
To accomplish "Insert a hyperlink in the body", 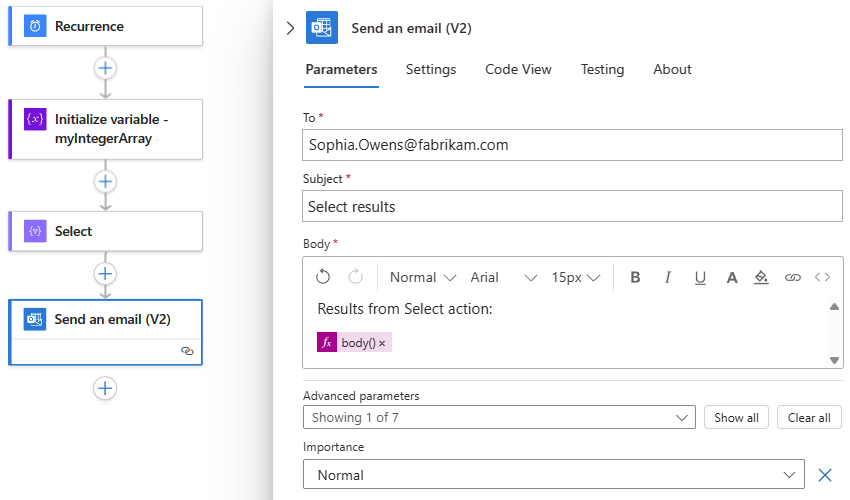I will click(792, 277).
